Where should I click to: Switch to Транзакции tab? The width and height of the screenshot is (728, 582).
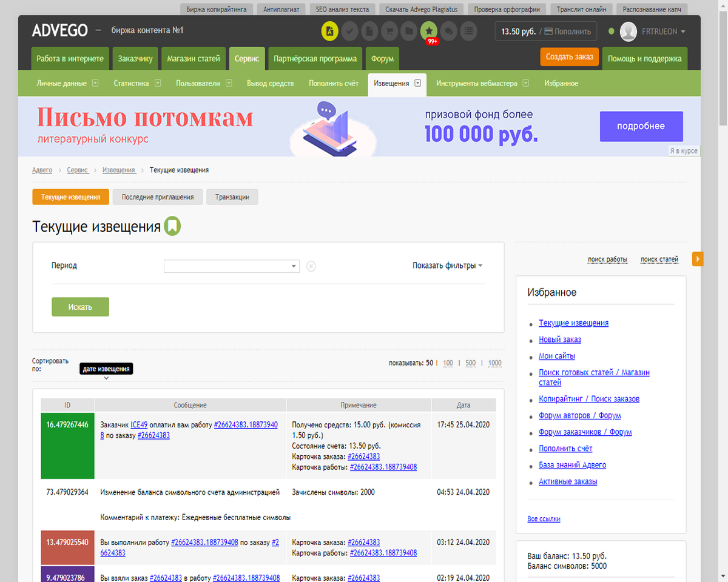[x=232, y=197]
